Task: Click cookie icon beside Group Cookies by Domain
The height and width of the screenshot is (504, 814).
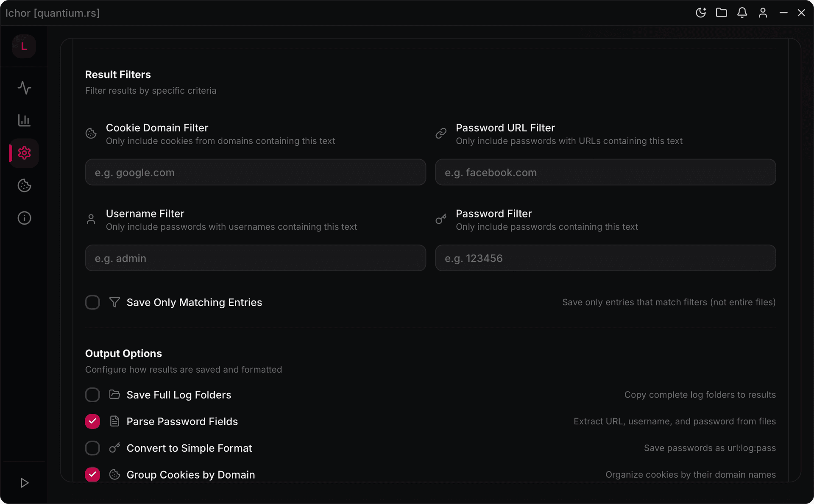Action: pyautogui.click(x=114, y=474)
